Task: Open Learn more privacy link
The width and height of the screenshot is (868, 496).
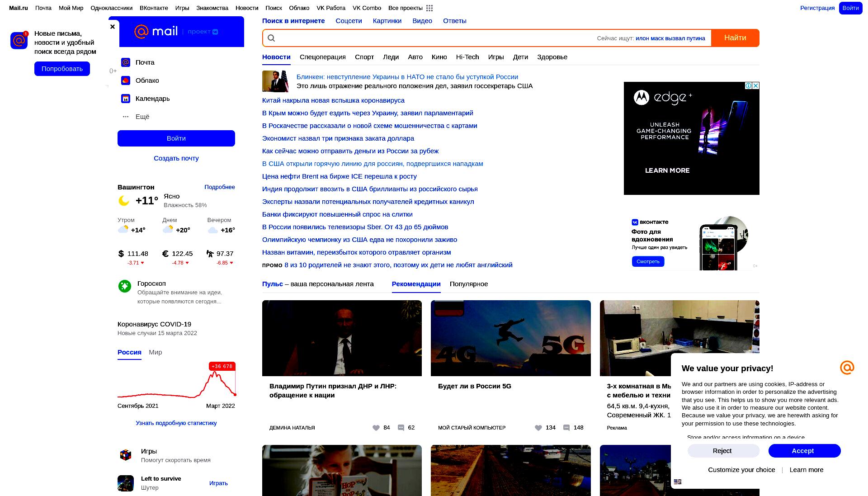Action: tap(806, 470)
